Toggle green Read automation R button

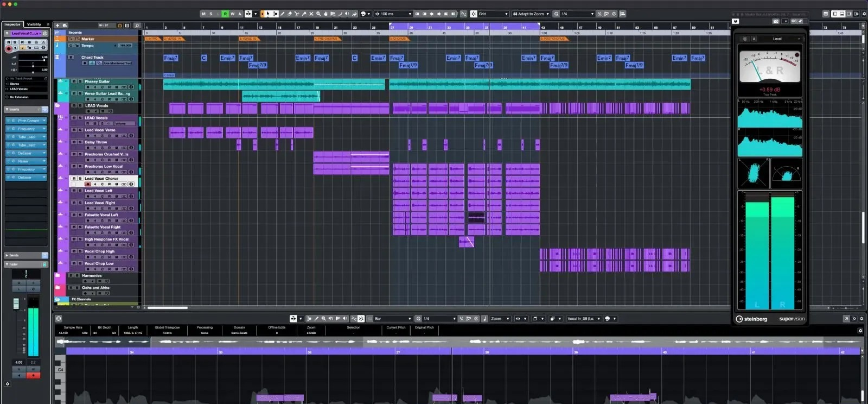click(225, 14)
